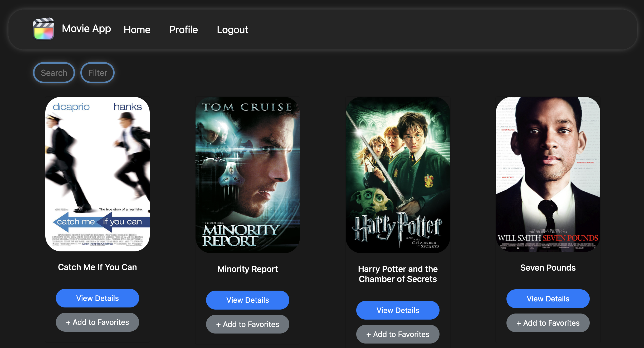Open the Filter options
Viewport: 644px width, 348px height.
tap(97, 73)
